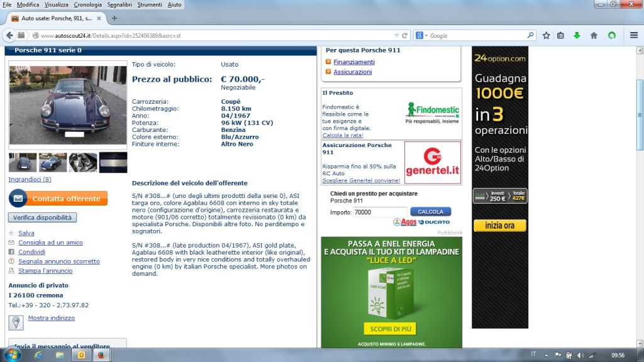Open the Finanziamenti link
The image size is (644, 362).
354,62
